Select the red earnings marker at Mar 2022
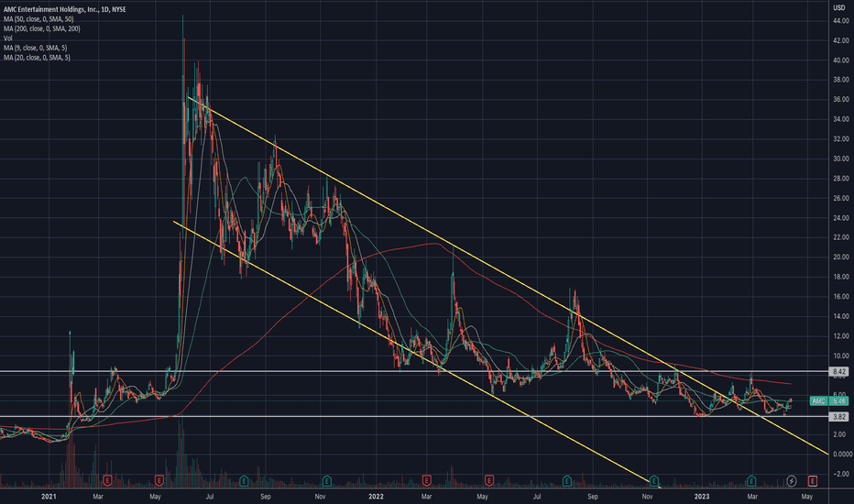Viewport: 854px width, 504px height. click(x=426, y=480)
